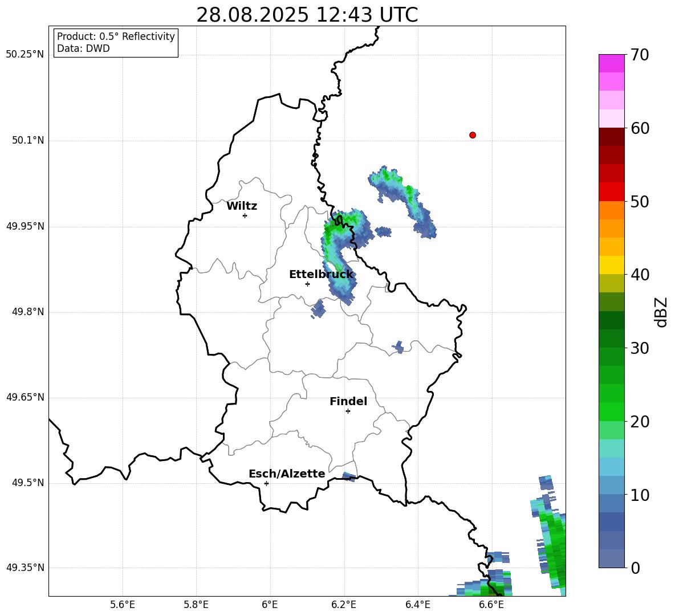The image size is (675, 616).
Task: Click the 'Ettelbruck' city label
Action: tap(321, 275)
